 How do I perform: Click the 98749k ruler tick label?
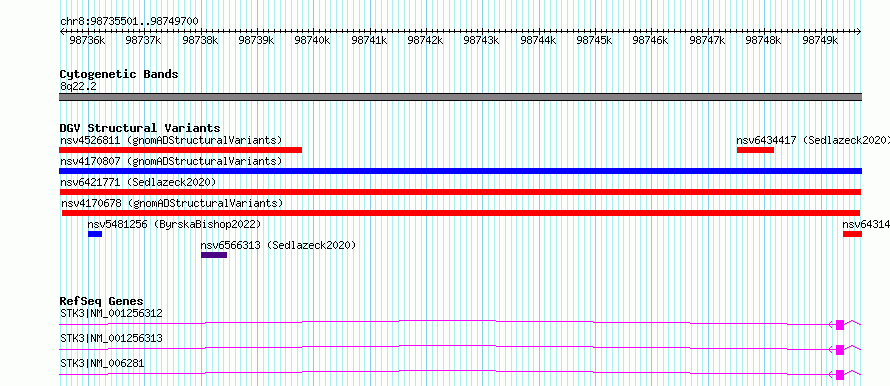[x=820, y=40]
